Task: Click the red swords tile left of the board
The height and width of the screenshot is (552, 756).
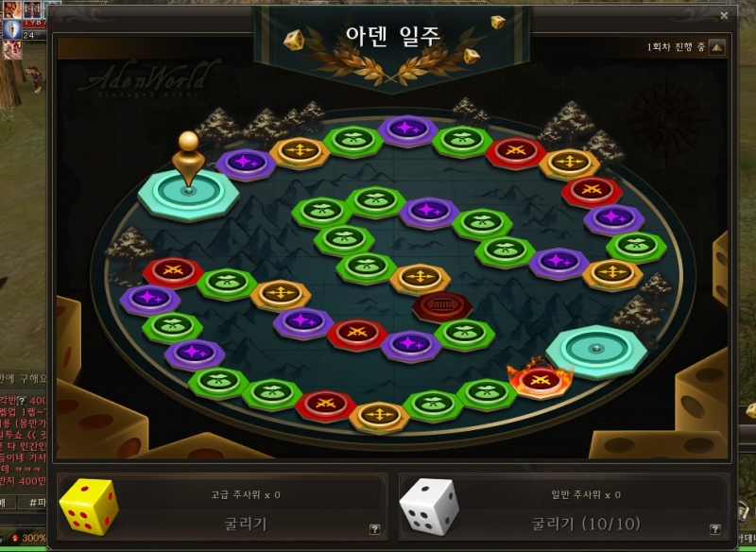Action: (x=173, y=272)
